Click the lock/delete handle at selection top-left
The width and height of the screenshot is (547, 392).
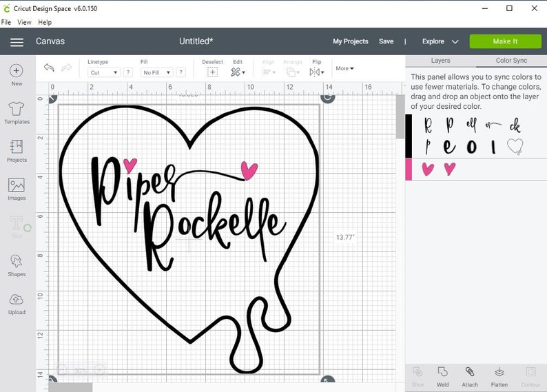coord(52,99)
